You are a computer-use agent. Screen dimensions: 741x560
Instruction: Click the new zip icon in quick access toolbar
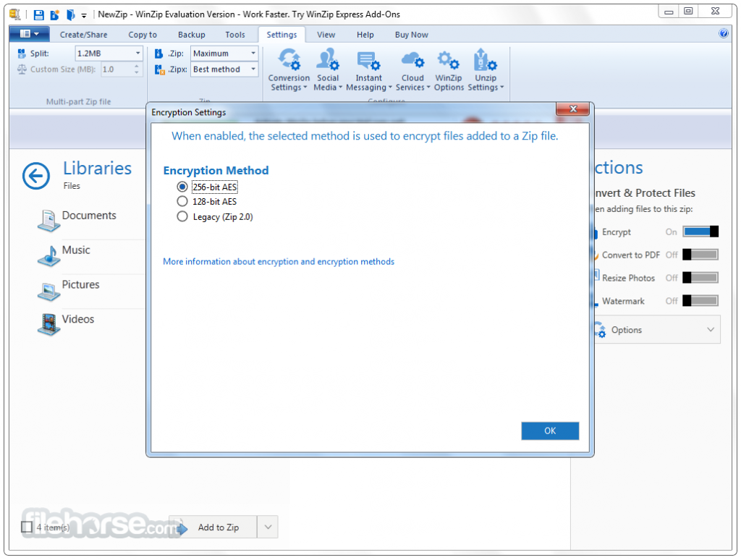pyautogui.click(x=55, y=14)
